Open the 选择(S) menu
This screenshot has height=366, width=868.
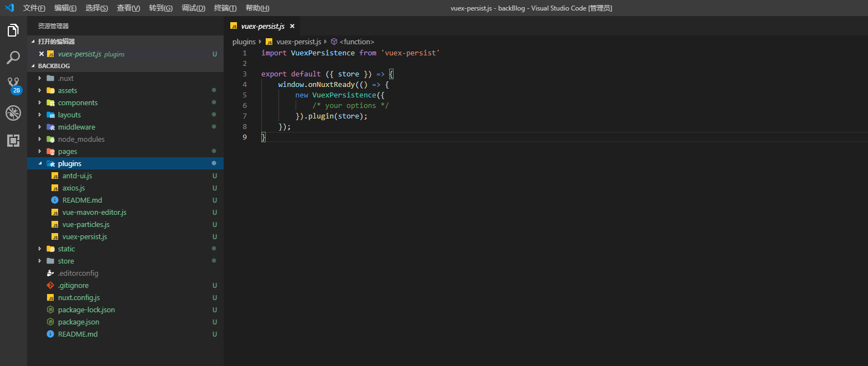(x=97, y=8)
